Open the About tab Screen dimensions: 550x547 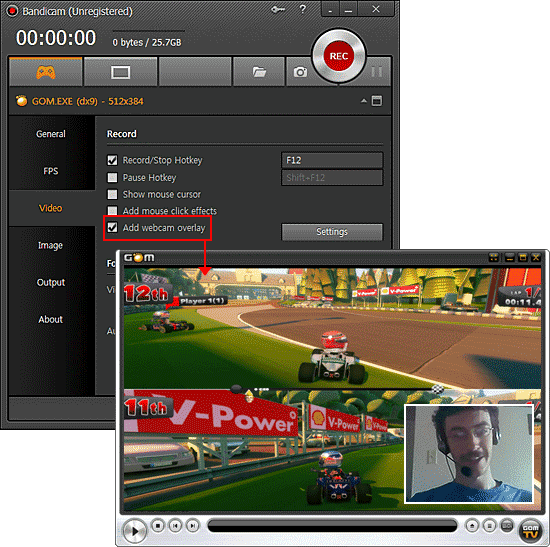51,320
